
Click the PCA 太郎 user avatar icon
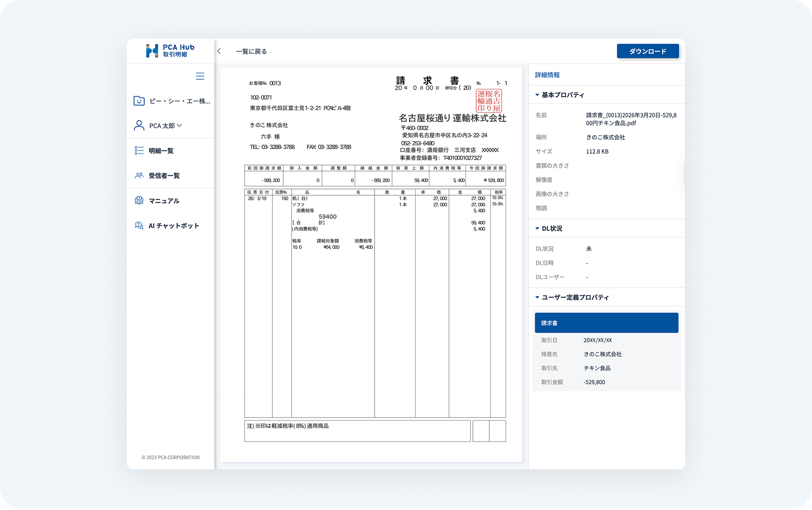coord(139,125)
